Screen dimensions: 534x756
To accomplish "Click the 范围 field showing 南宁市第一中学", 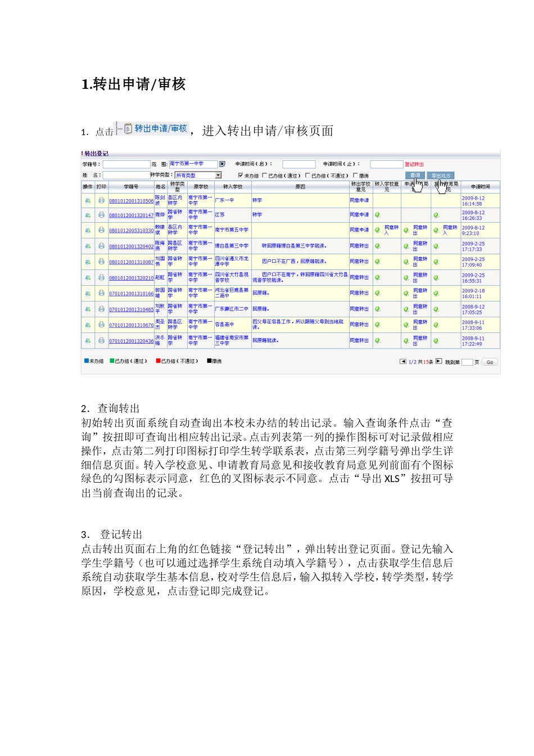I will (193, 164).
